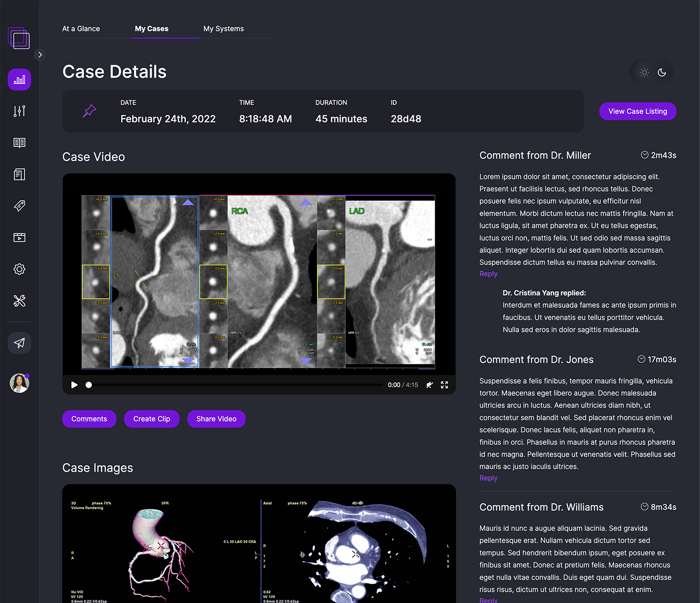
Task: Play the case video
Action: coord(74,385)
